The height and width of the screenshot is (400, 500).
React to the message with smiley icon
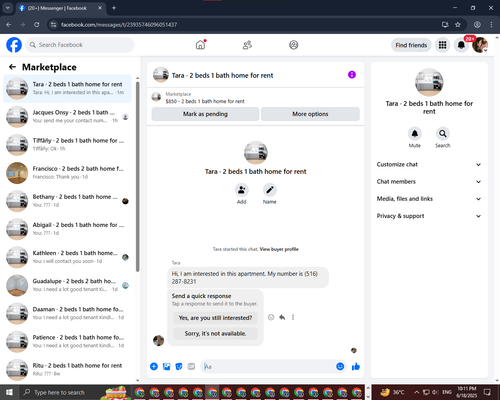[x=271, y=317]
